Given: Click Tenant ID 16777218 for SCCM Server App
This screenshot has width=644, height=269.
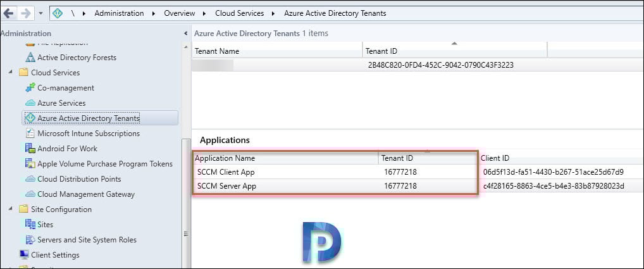Looking at the screenshot, I should click(400, 186).
